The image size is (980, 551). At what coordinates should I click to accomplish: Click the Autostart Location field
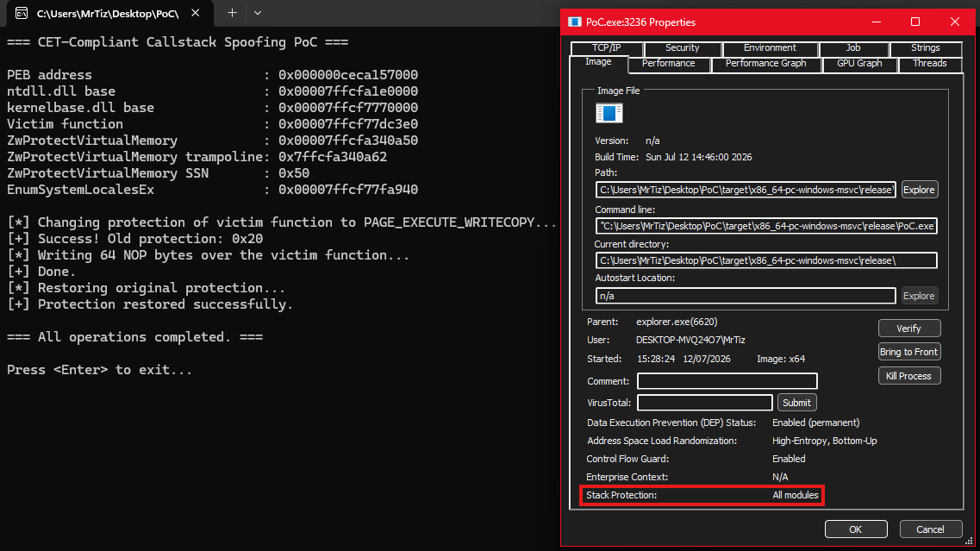click(746, 296)
